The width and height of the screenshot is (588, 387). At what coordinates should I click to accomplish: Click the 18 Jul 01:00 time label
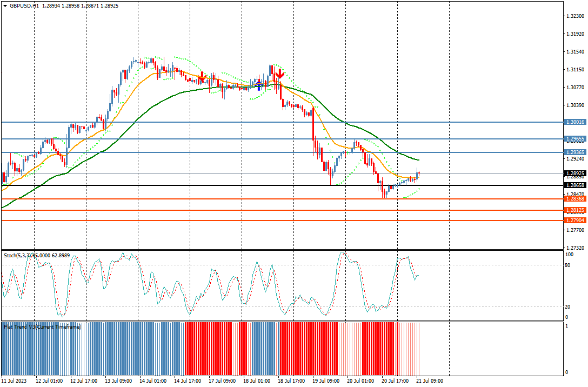pos(257,381)
